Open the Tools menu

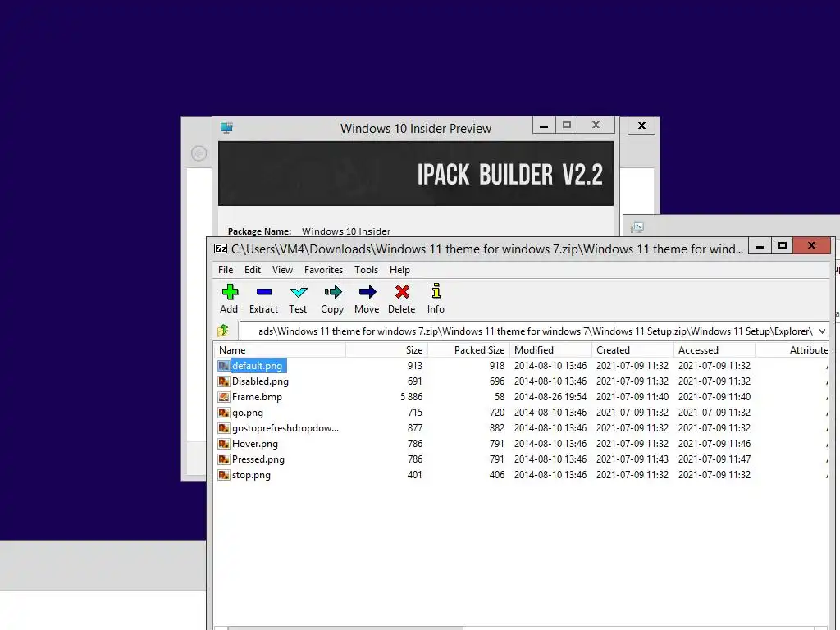coord(367,269)
